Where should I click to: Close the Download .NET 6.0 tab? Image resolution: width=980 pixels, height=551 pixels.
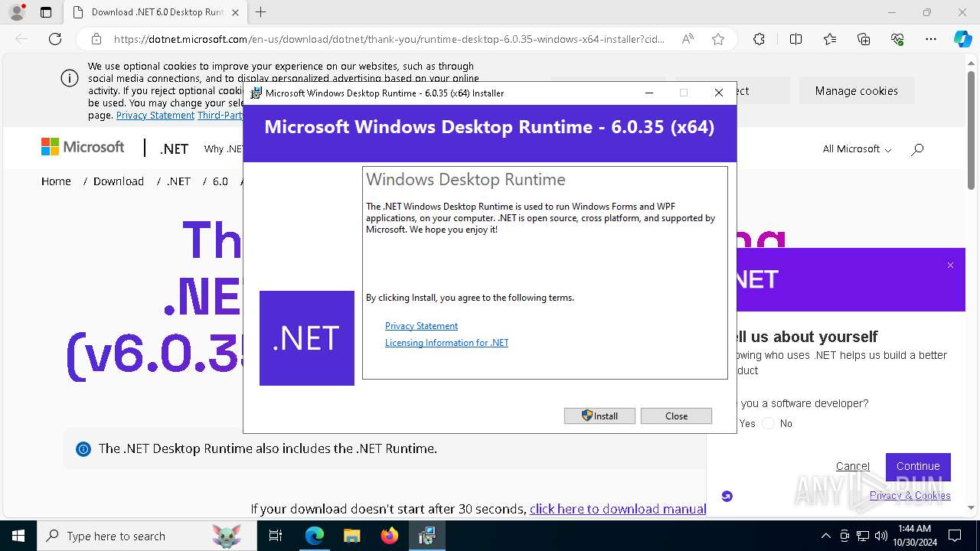235,12
